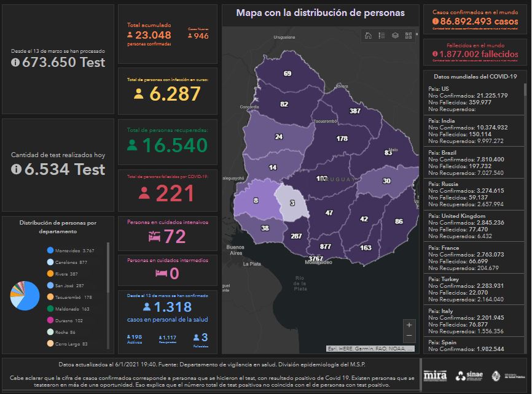
Task: Click the mira logo in footer
Action: 436,375
